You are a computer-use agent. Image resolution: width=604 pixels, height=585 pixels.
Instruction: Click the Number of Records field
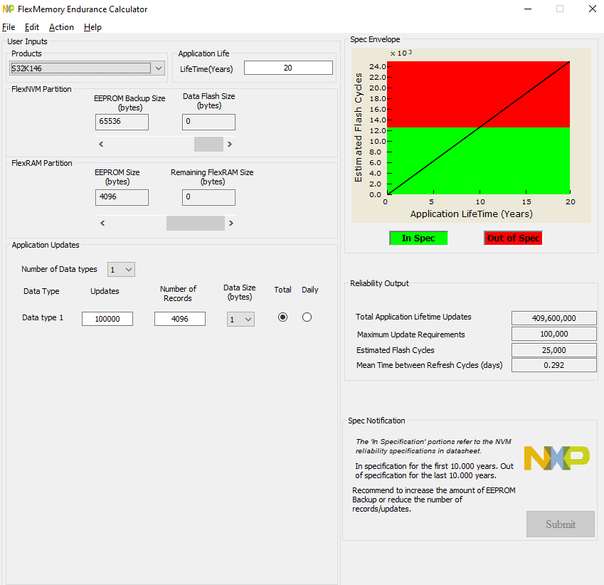[180, 319]
